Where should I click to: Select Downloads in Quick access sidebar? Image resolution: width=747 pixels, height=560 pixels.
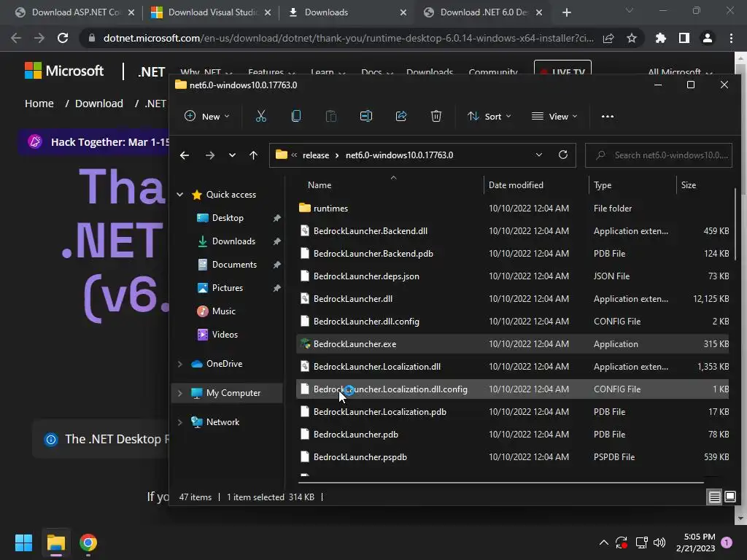(x=233, y=241)
